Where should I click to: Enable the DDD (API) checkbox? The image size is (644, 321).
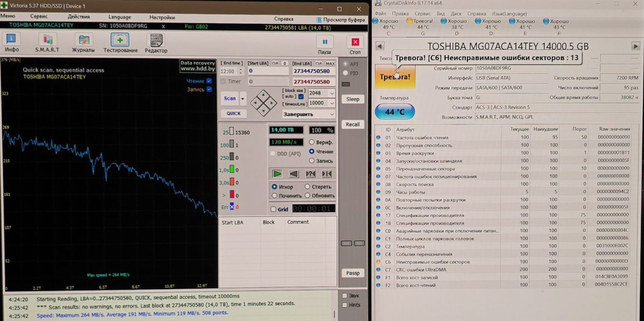click(273, 154)
